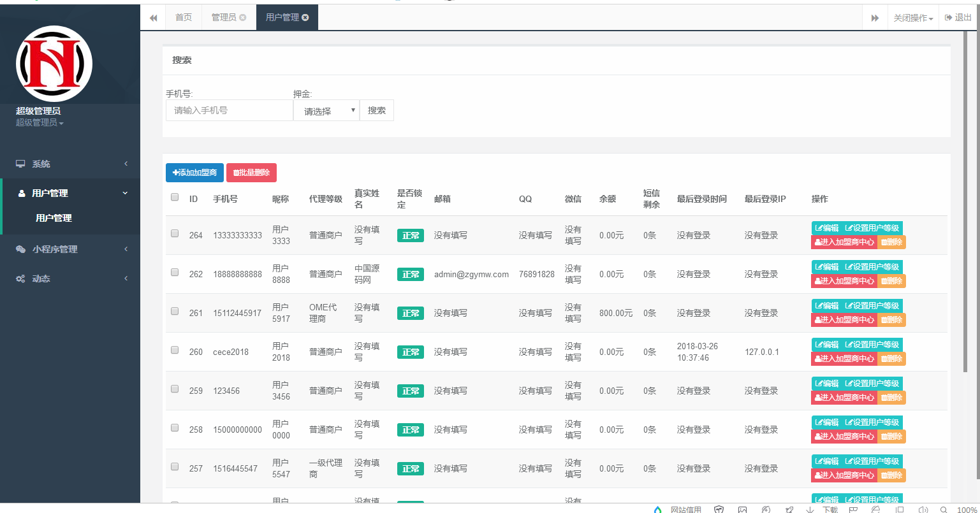980x513 pixels.
Task: Check the checkbox for user ID 264
Action: click(x=175, y=233)
